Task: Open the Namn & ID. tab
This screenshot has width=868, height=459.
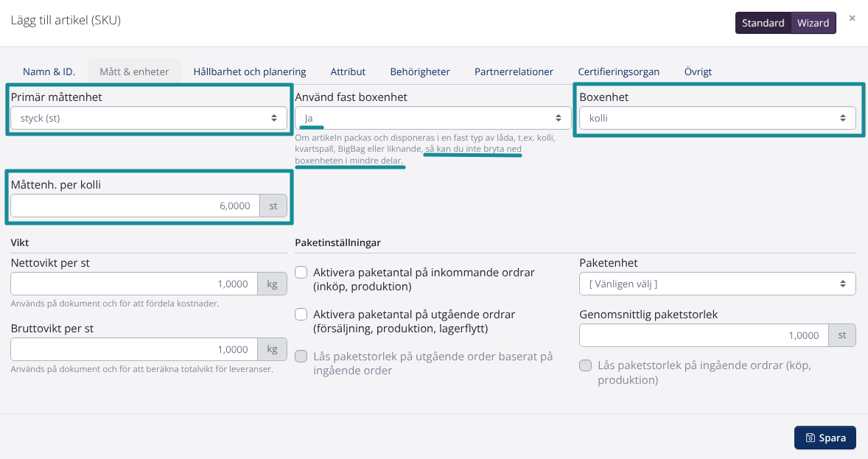Action: click(49, 71)
